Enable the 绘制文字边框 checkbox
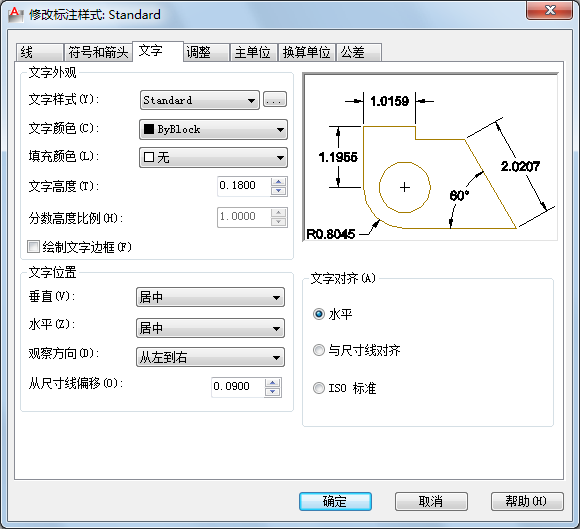Image resolution: width=580 pixels, height=529 pixels. (33, 247)
